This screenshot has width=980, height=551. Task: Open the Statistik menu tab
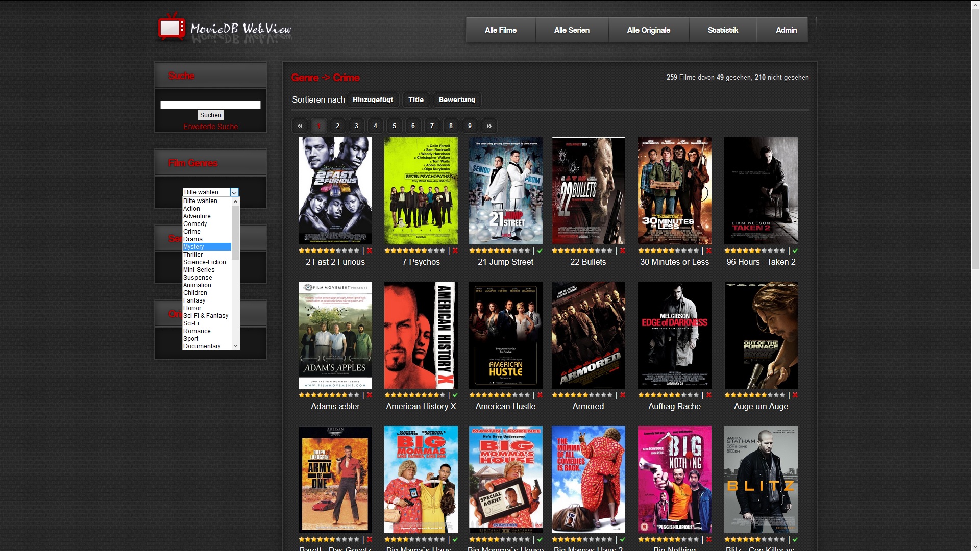pos(723,30)
